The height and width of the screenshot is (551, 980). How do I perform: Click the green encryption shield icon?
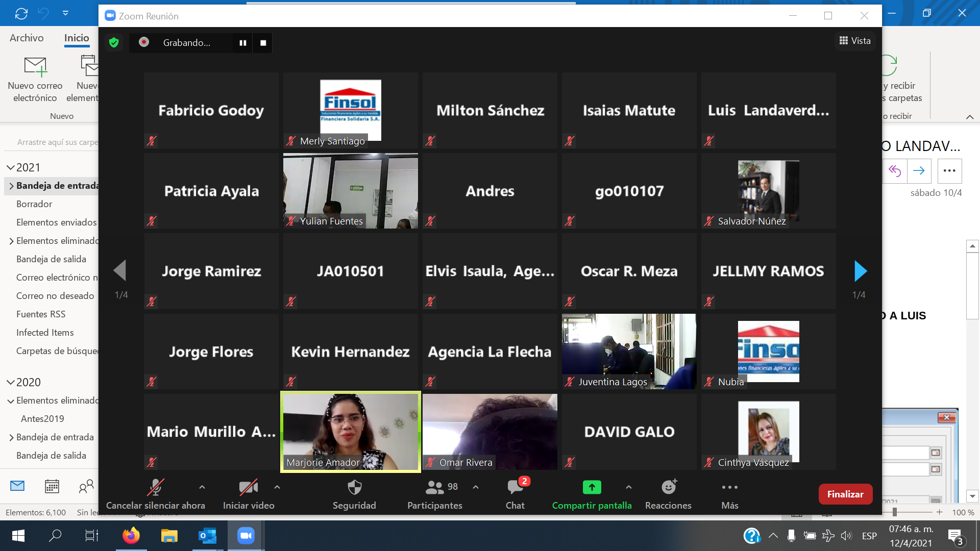[114, 43]
